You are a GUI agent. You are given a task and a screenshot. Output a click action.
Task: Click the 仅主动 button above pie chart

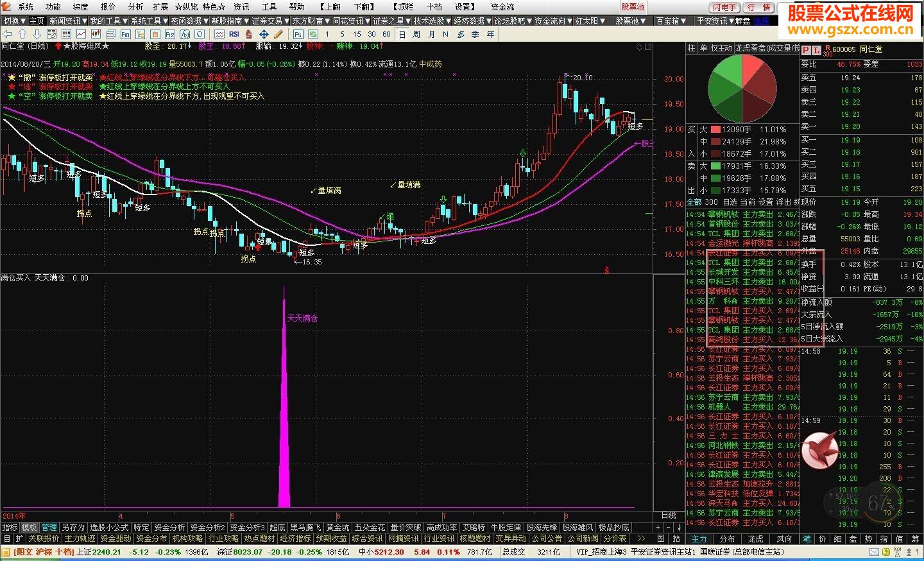point(721,48)
